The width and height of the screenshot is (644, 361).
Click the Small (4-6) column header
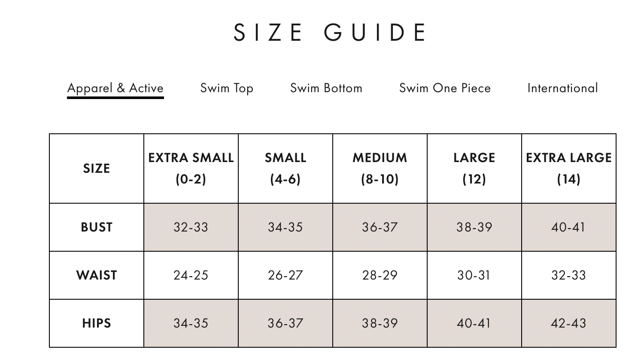[286, 168]
